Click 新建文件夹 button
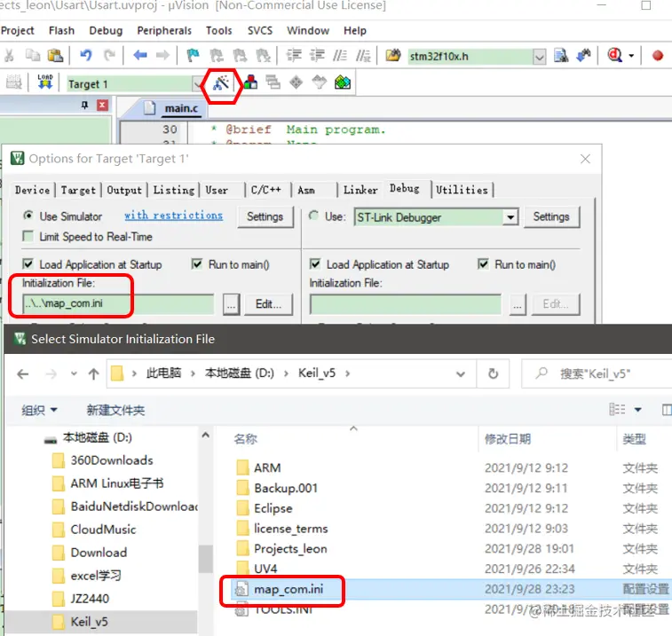The height and width of the screenshot is (636, 672). point(115,411)
